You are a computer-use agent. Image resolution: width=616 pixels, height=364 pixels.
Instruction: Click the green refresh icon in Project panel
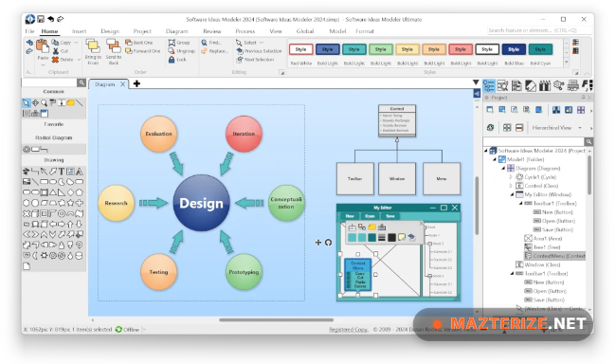(490, 127)
